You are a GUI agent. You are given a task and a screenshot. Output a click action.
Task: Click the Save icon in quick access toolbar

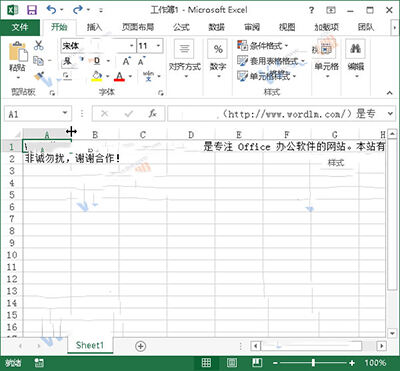[32, 10]
